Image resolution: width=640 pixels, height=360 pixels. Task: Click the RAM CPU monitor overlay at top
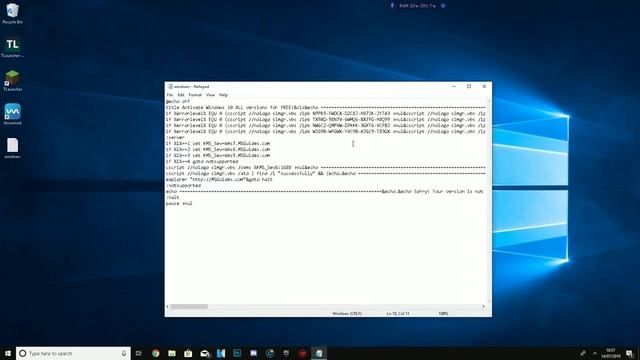pos(418,6)
